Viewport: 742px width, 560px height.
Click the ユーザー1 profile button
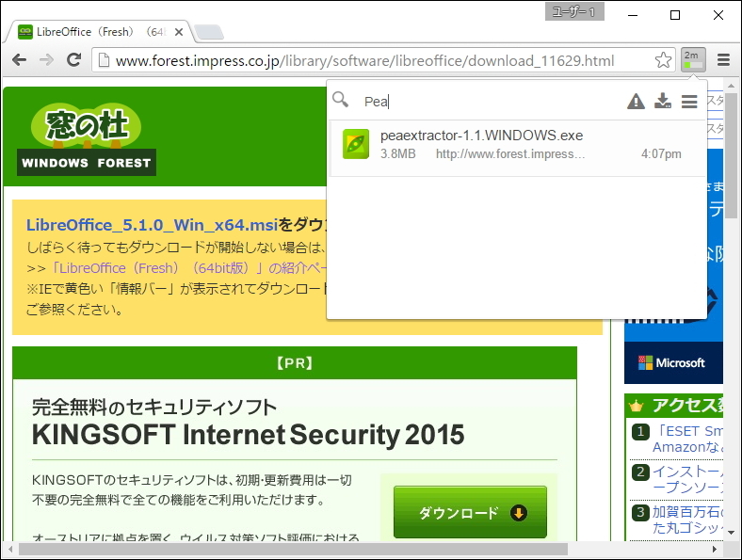pyautogui.click(x=574, y=12)
